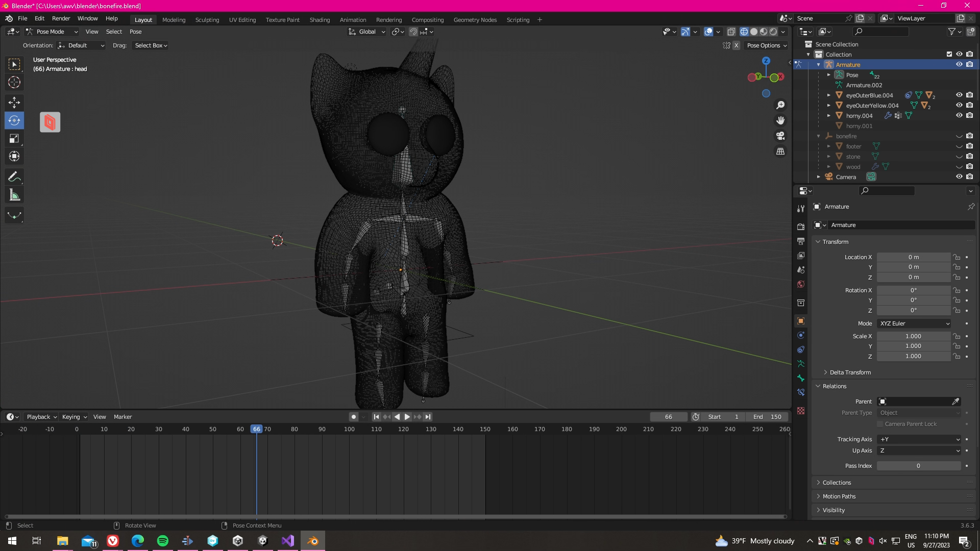Open the XYZ Euler rotation mode dropdown
This screenshot has width=980, height=551.
pyautogui.click(x=914, y=323)
